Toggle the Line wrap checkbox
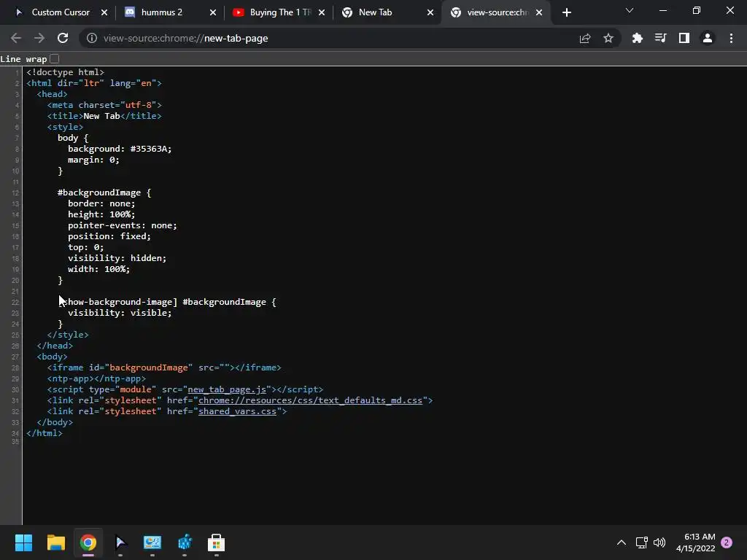Screen dimensions: 747x560 click(54, 59)
